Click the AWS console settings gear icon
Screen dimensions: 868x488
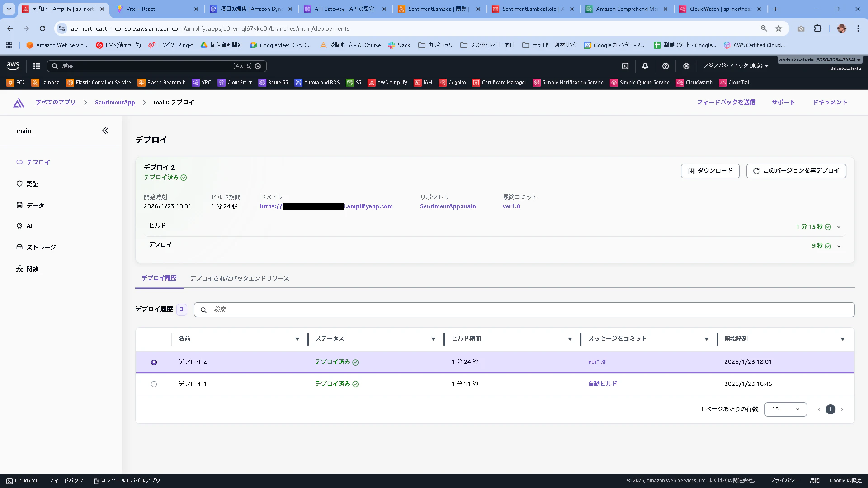click(x=686, y=66)
